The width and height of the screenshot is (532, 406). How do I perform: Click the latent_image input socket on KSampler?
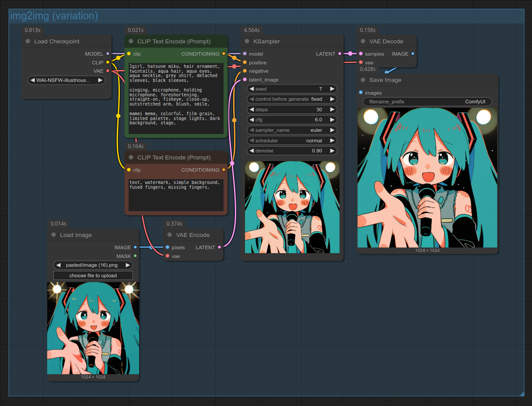tap(245, 80)
